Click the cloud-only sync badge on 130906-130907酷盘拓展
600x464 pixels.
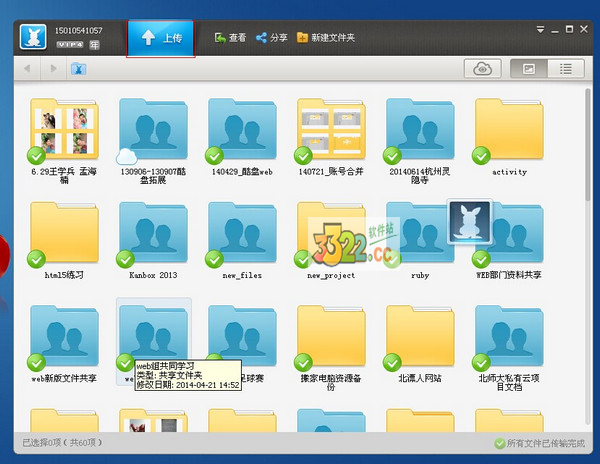click(126, 156)
